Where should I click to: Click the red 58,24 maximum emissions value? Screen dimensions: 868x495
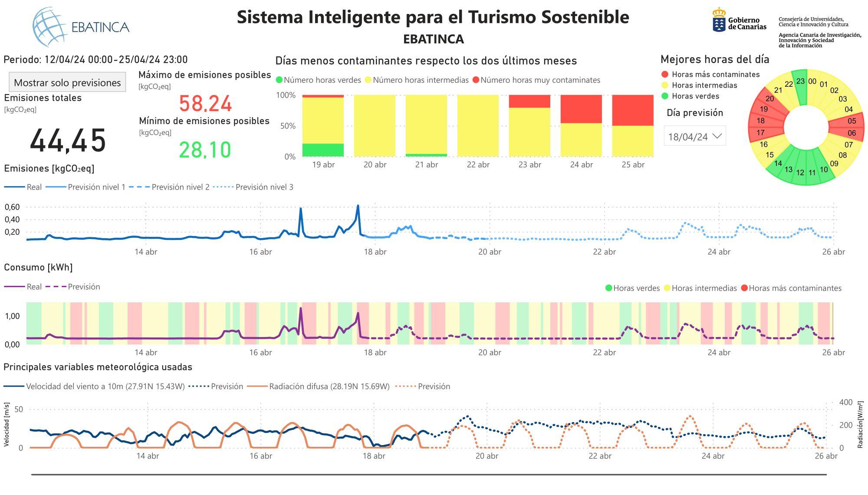click(205, 104)
